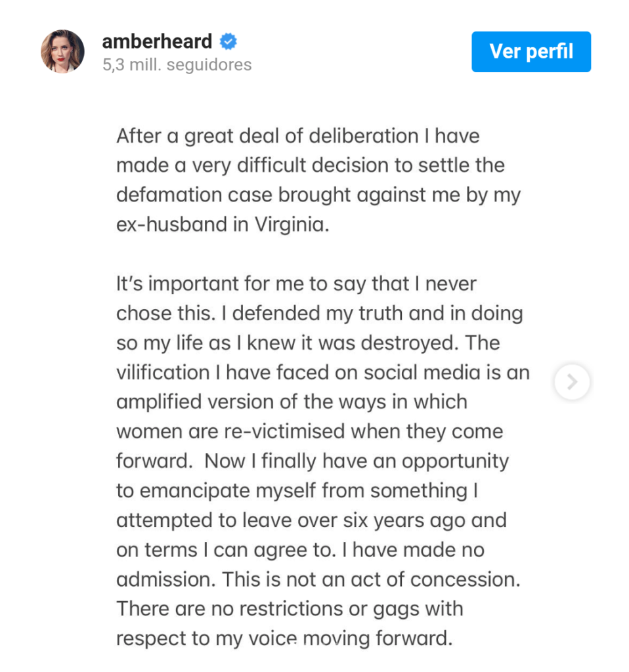The height and width of the screenshot is (672, 629).
Task: Click the line 'forward. Now I finally have an opportunity'
Action: [313, 461]
